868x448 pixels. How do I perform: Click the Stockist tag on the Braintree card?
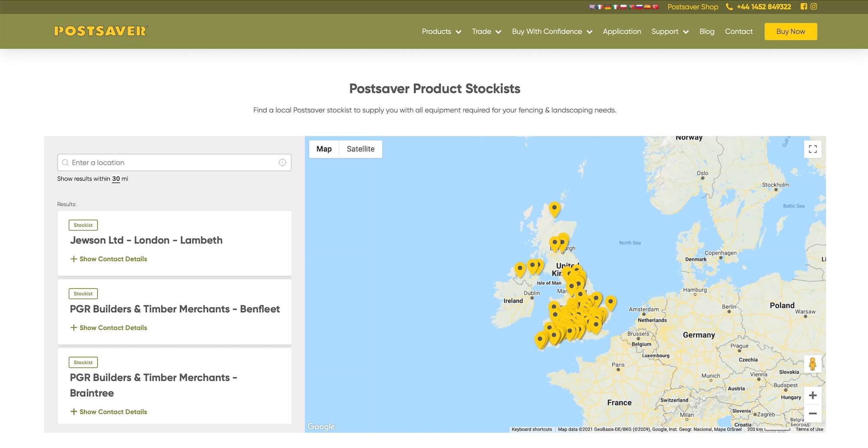click(83, 363)
